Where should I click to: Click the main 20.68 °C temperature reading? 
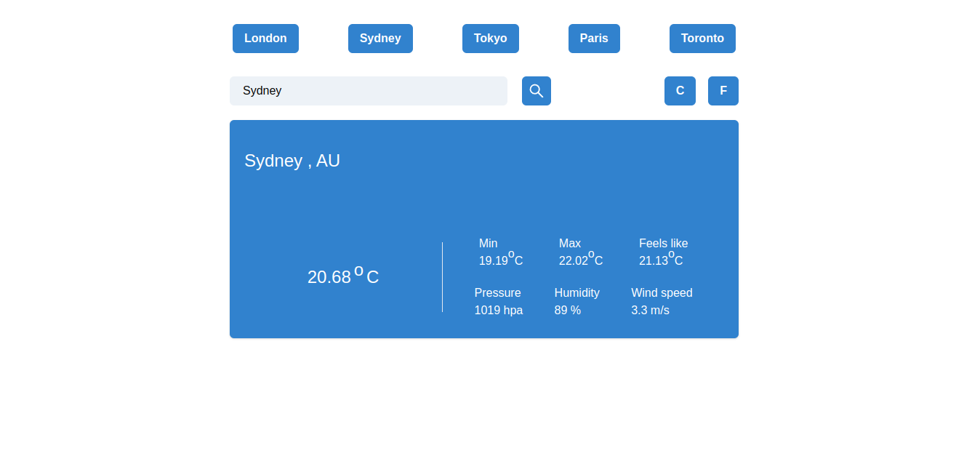pyautogui.click(x=343, y=276)
